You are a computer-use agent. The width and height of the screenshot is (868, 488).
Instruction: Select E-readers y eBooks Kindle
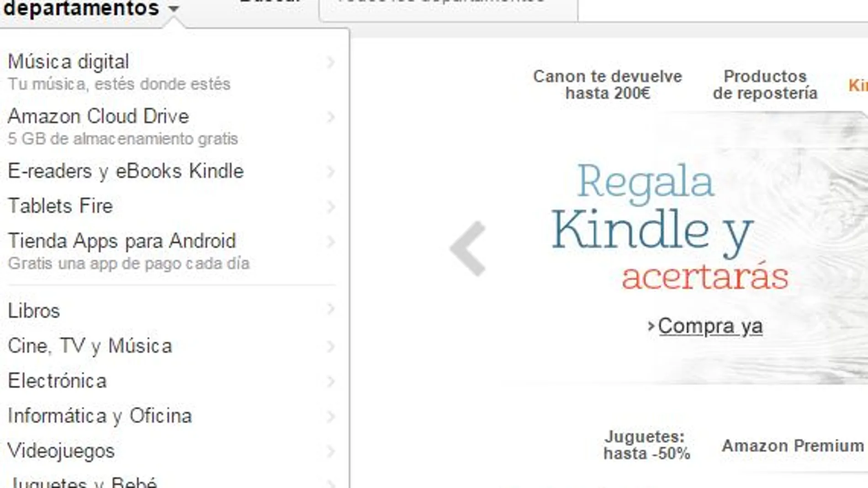tap(126, 172)
